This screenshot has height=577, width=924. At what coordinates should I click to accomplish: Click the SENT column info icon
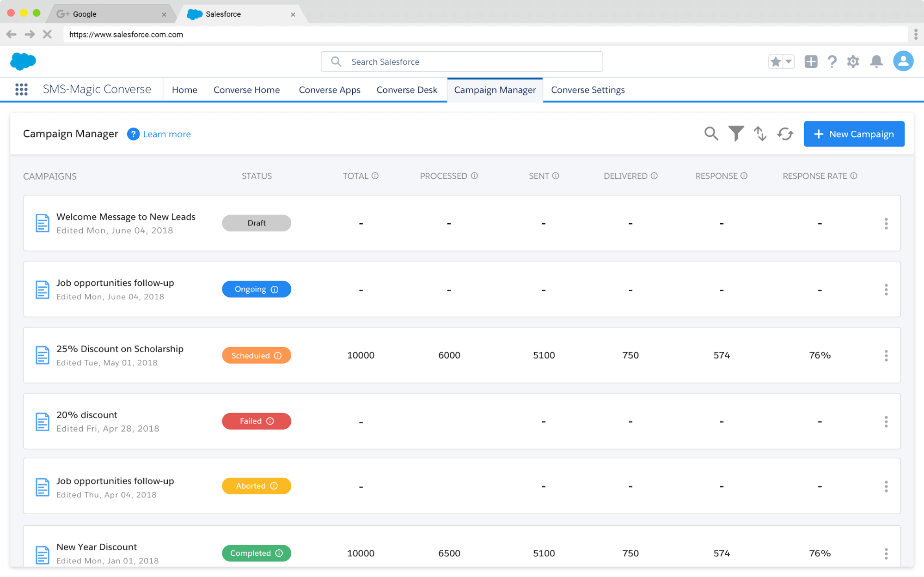(556, 176)
